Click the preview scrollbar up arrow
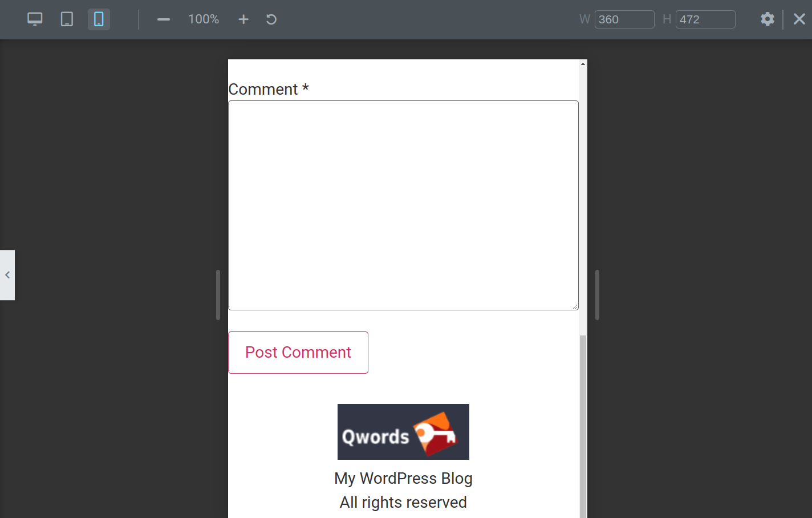The height and width of the screenshot is (518, 812). 583,64
